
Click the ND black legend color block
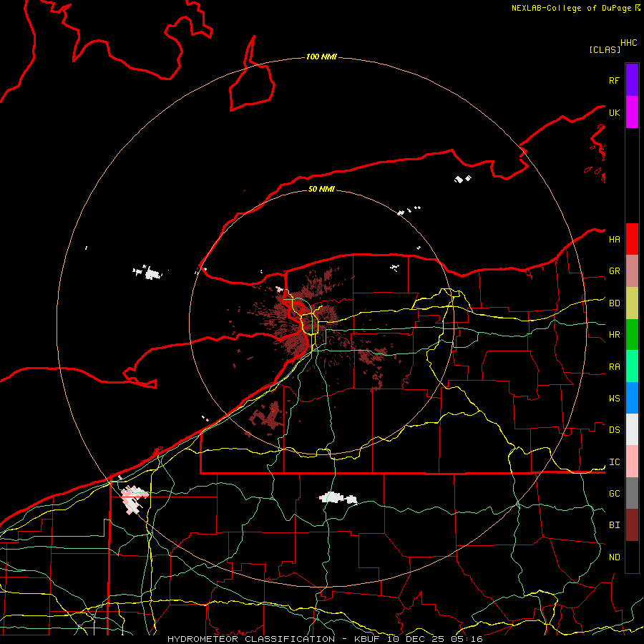(632, 557)
